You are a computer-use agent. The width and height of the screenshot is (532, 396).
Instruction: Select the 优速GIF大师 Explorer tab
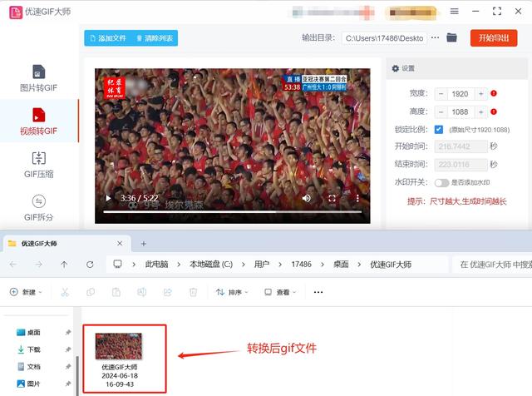pos(66,244)
